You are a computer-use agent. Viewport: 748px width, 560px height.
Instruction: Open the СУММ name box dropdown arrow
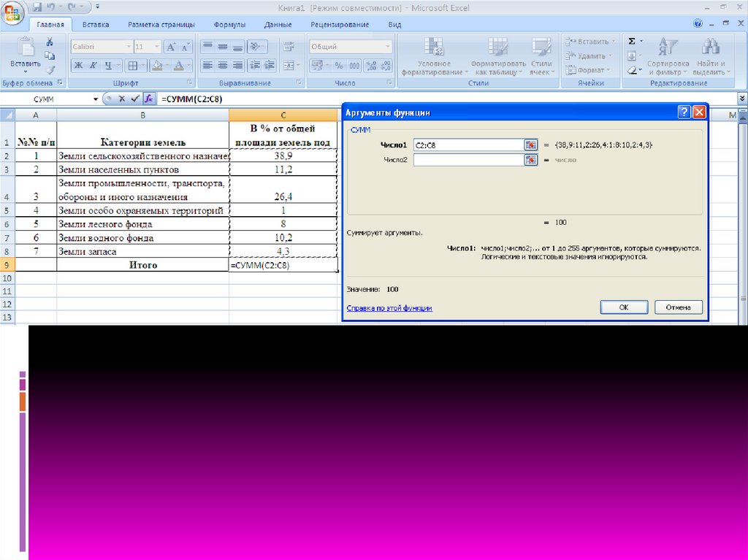click(x=96, y=99)
